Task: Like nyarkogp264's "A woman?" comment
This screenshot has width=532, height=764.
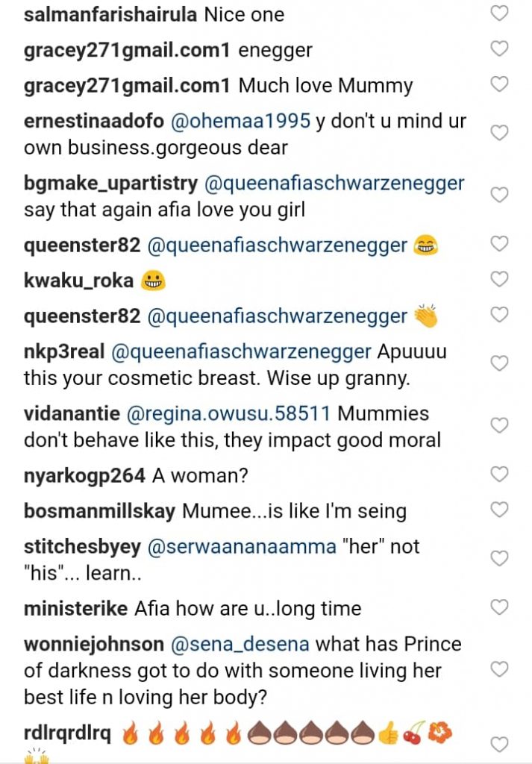Action: pos(499,474)
